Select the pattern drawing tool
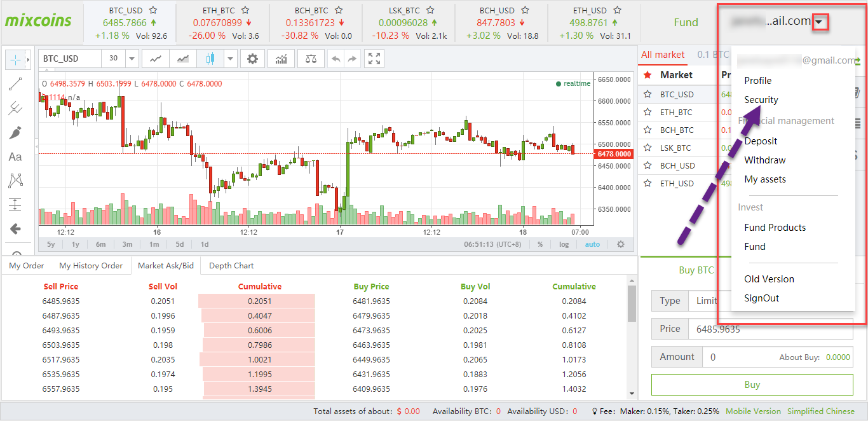Viewport: 868px width, 421px height. pyautogui.click(x=15, y=181)
